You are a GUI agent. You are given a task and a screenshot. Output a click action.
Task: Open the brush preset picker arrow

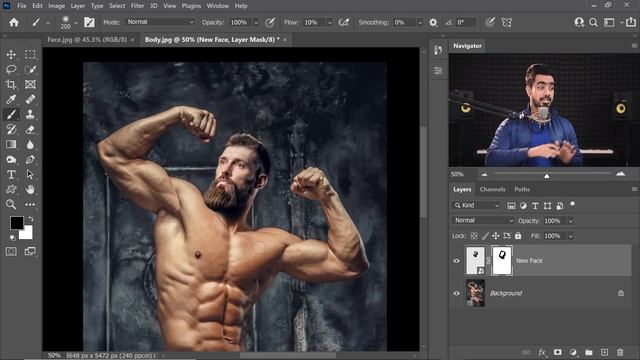tap(76, 22)
